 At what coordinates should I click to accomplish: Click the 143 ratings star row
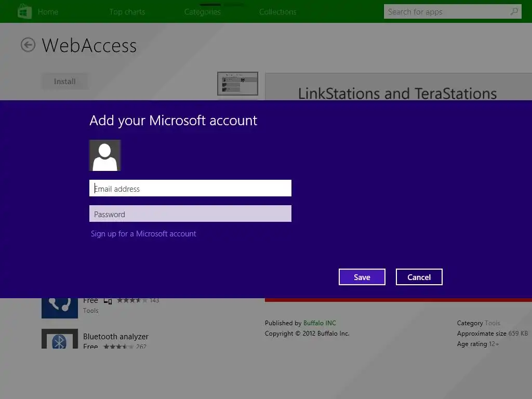(138, 300)
